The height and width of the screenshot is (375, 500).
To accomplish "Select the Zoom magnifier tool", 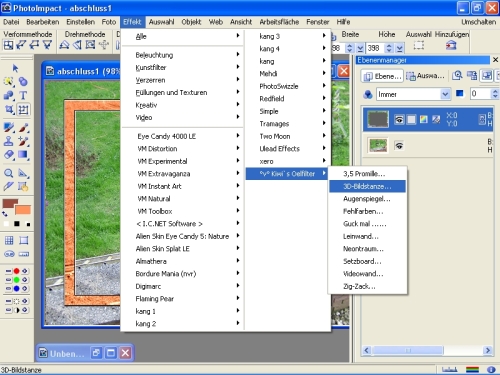I will pos(9,173).
